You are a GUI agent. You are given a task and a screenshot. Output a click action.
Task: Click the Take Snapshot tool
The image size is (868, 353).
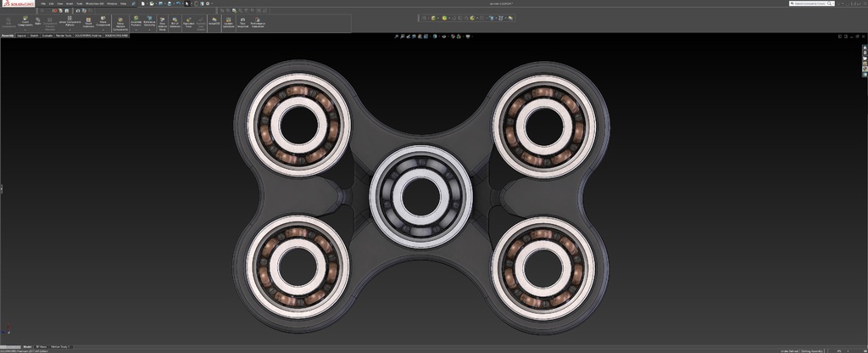pos(242,22)
